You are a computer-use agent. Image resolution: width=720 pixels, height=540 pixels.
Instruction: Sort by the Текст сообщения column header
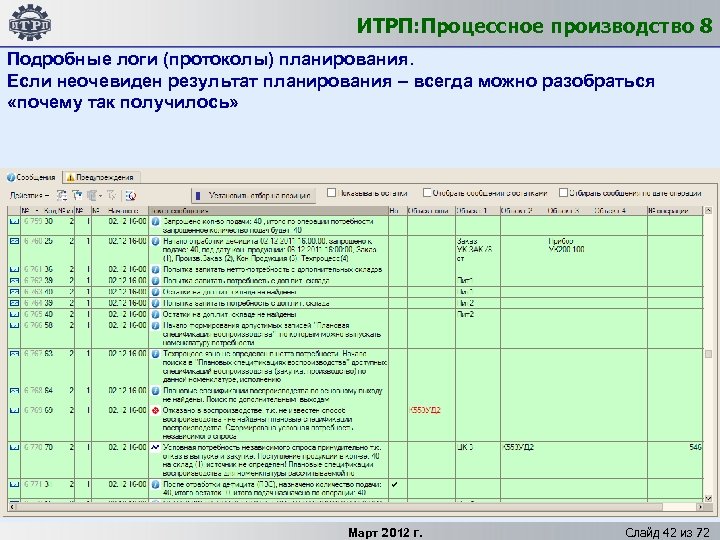point(269,211)
